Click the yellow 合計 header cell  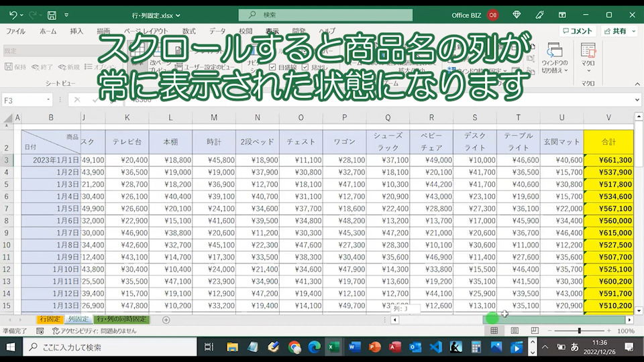pyautogui.click(x=608, y=142)
